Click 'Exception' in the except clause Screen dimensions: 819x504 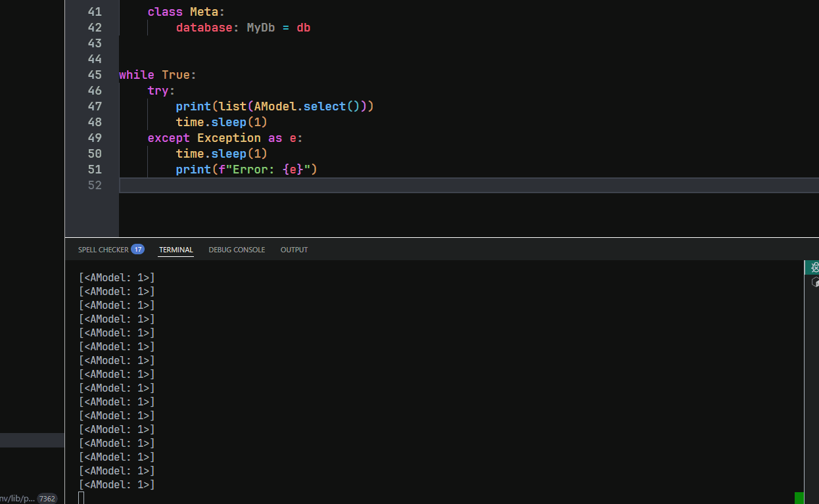(x=229, y=138)
